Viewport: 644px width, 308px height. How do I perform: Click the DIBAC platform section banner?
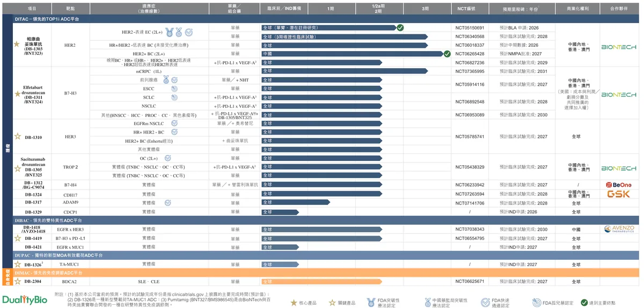[x=326, y=221]
